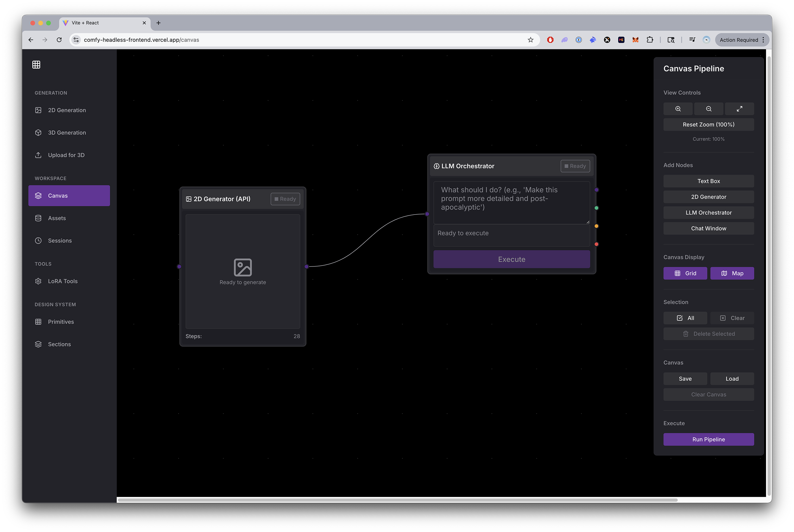The image size is (794, 532).
Task: Click the LLM Orchestrator prompt text area
Action: pyautogui.click(x=511, y=203)
